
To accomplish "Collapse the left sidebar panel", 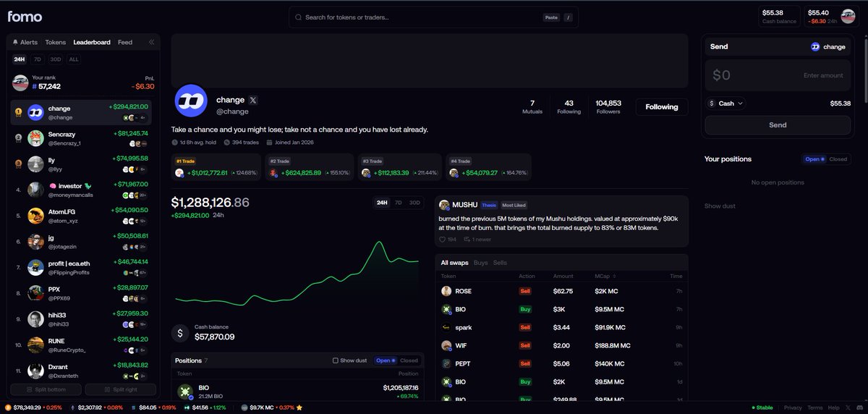I will (x=151, y=42).
